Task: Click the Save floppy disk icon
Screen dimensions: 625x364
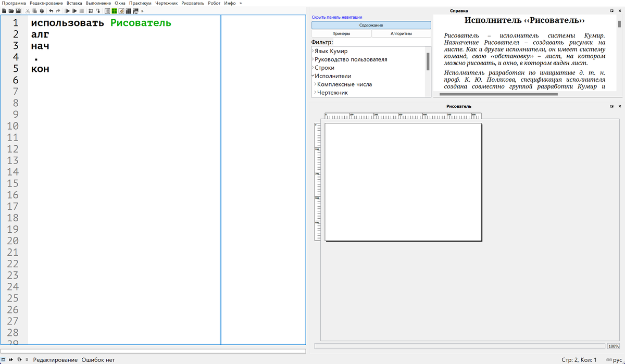Action: coord(18,11)
